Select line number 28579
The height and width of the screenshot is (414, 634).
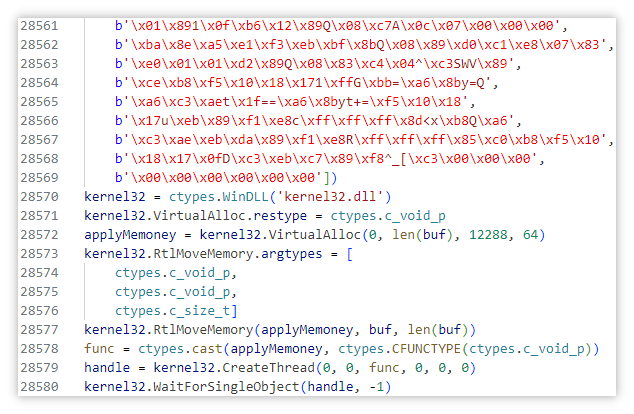click(x=40, y=368)
